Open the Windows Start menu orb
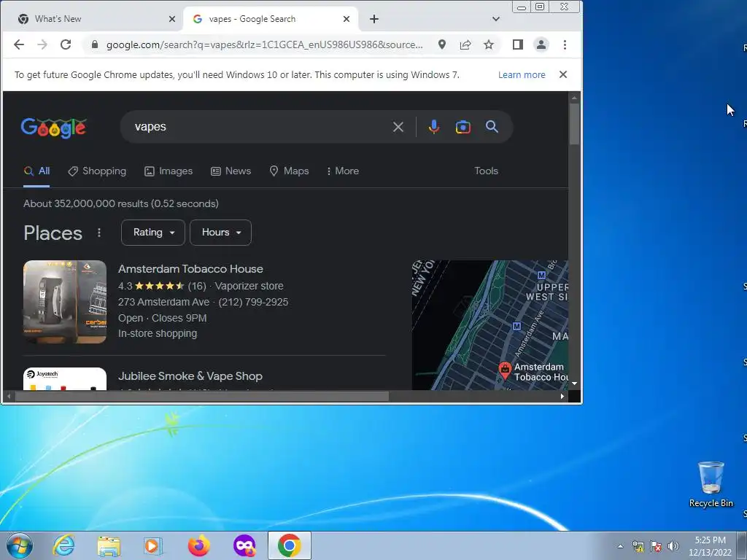This screenshot has width=747, height=560. pyautogui.click(x=20, y=545)
